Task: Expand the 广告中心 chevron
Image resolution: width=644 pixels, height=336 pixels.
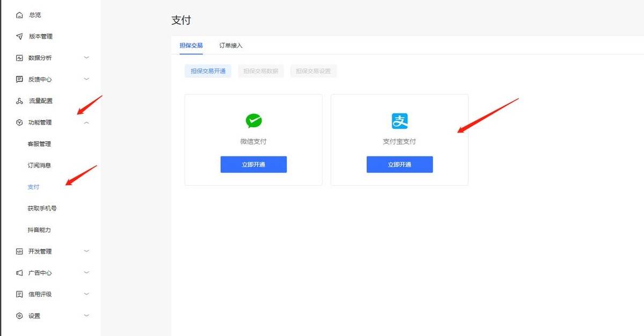Action: click(x=86, y=272)
